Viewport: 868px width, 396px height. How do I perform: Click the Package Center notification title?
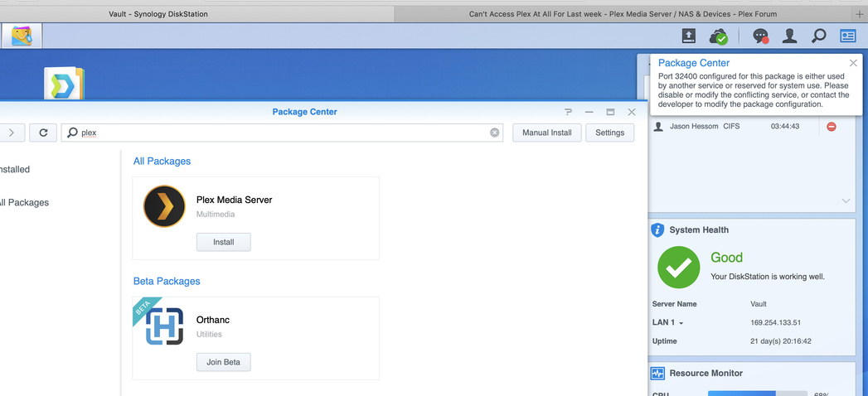694,63
